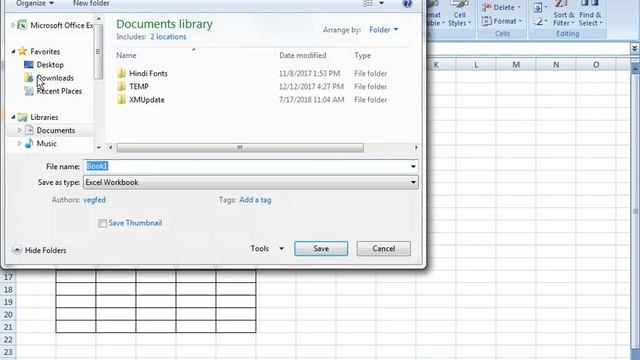
Task: Select Excel column M header
Action: [516, 64]
